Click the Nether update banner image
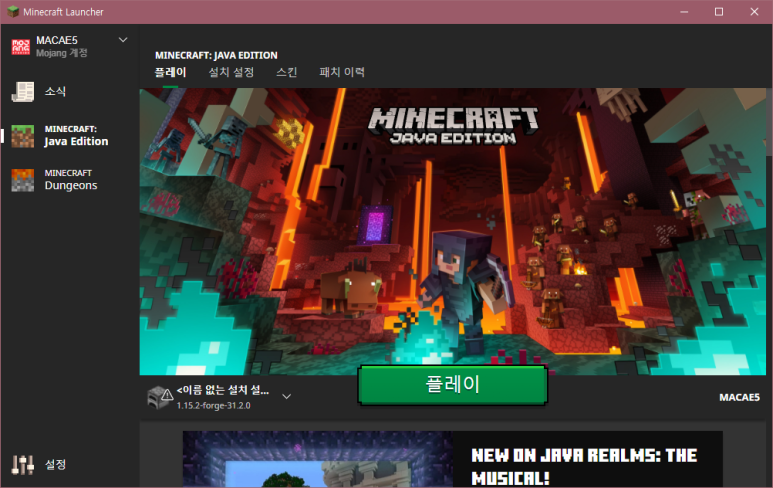The height and width of the screenshot is (488, 773). 453,232
